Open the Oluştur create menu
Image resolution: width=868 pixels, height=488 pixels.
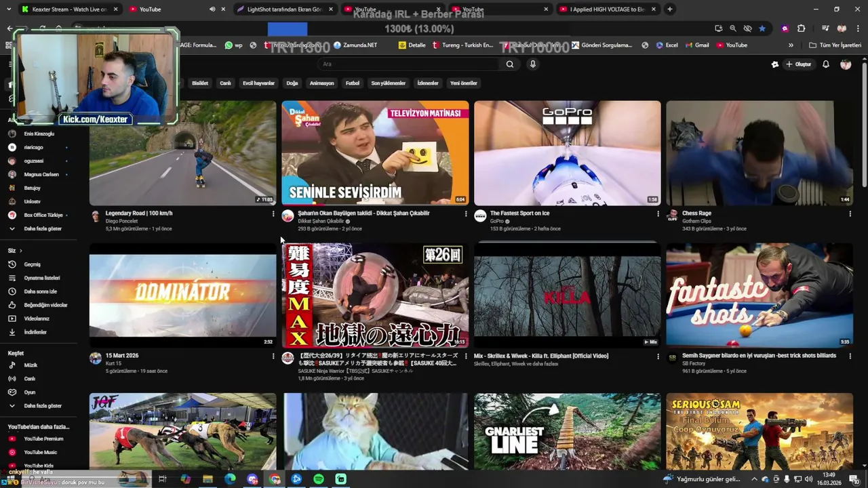coord(798,64)
